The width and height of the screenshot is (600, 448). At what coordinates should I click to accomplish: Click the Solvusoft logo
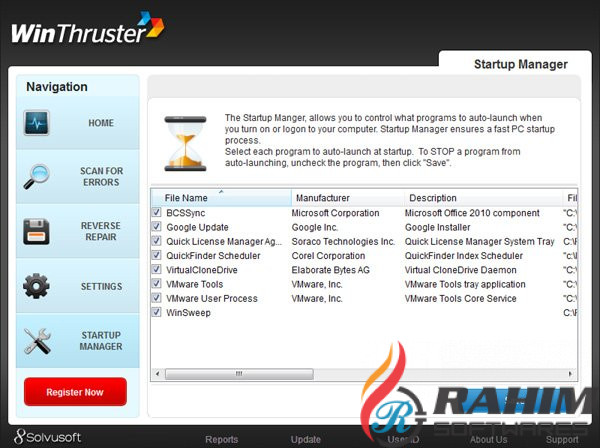pyautogui.click(x=47, y=437)
